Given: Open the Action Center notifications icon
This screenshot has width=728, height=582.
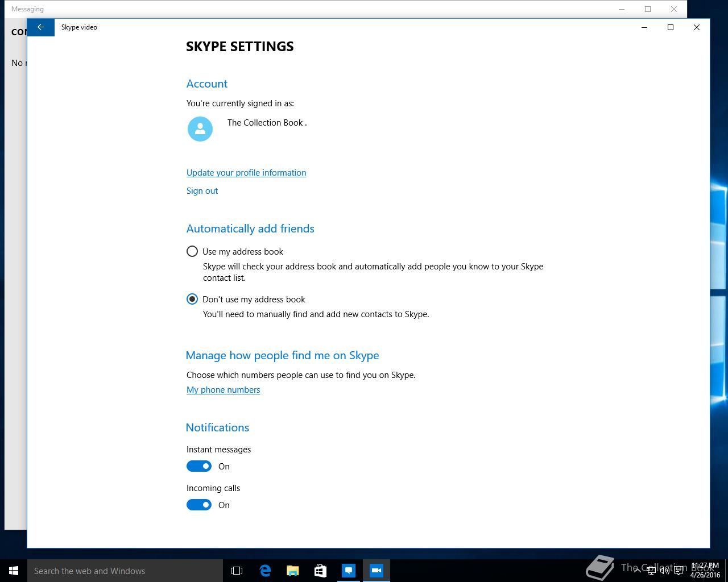Looking at the screenshot, I should [679, 571].
